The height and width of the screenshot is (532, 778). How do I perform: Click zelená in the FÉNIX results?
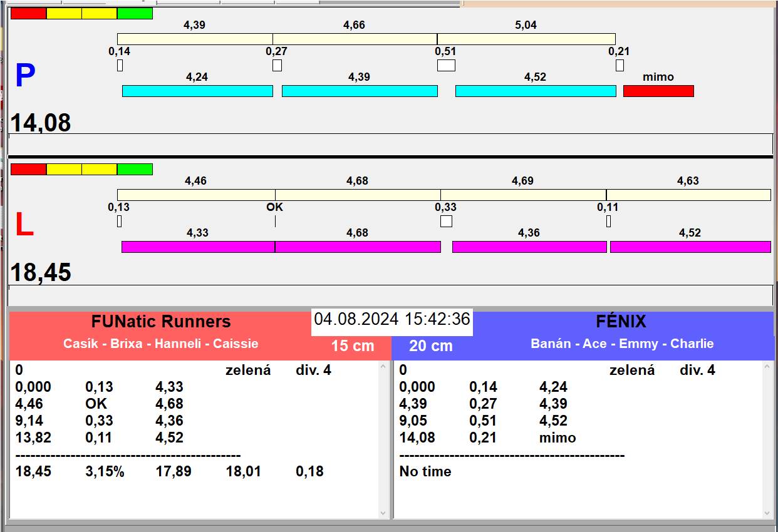pyautogui.click(x=632, y=370)
